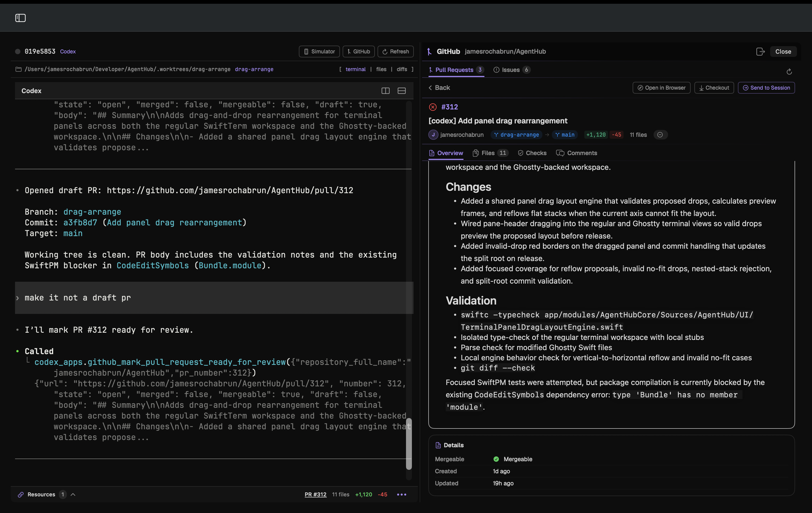
Task: Click codex_apps.github_mark_pull_request_ready_for_review call
Action: pyautogui.click(x=160, y=362)
